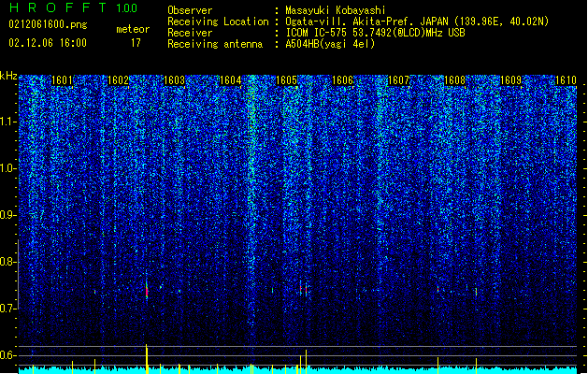588x374 pixels.
Task: Click the strong red meteor echo after 1602
Action: point(147,291)
